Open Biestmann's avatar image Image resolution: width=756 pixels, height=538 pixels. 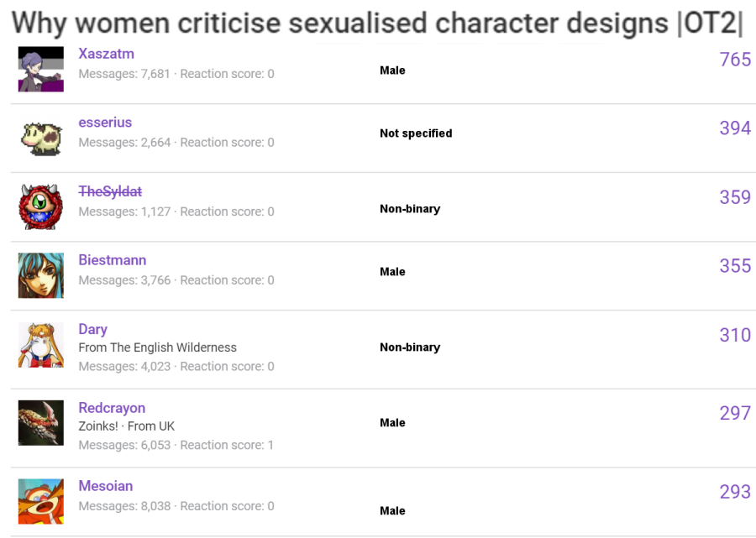41,275
